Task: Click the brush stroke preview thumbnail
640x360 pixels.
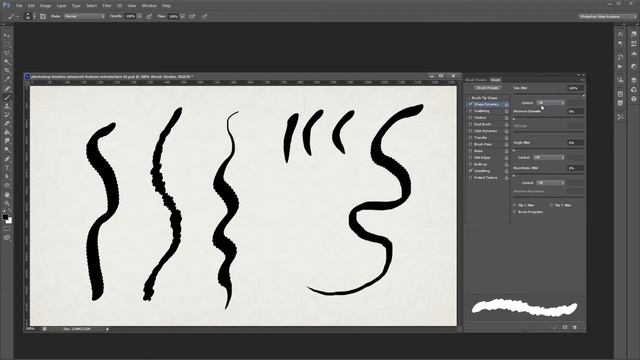Action: pyautogui.click(x=525, y=308)
